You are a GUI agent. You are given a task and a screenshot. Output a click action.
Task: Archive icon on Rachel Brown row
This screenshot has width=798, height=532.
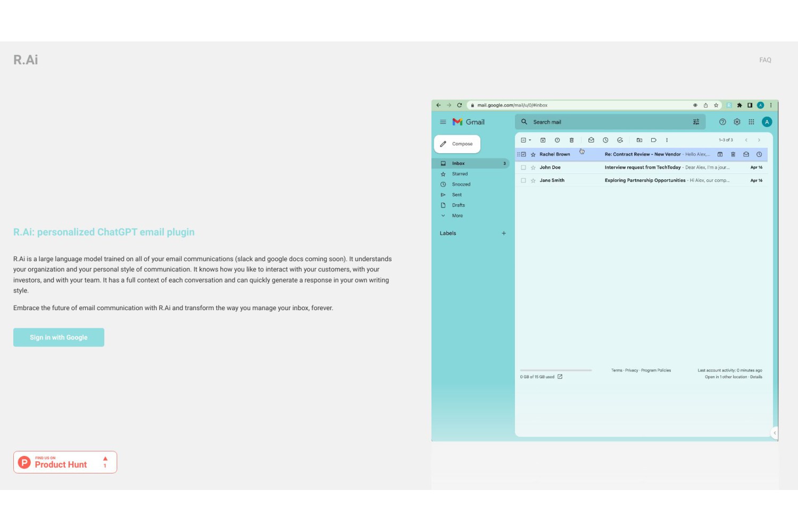(720, 154)
